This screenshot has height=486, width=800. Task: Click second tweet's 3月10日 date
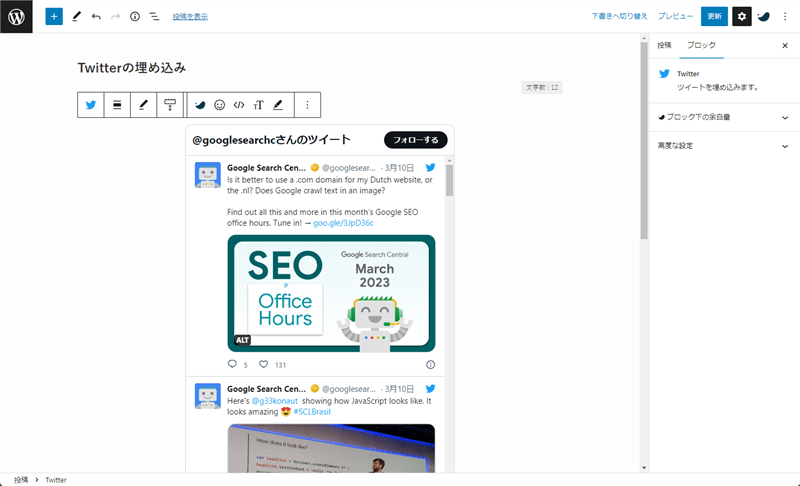[399, 389]
